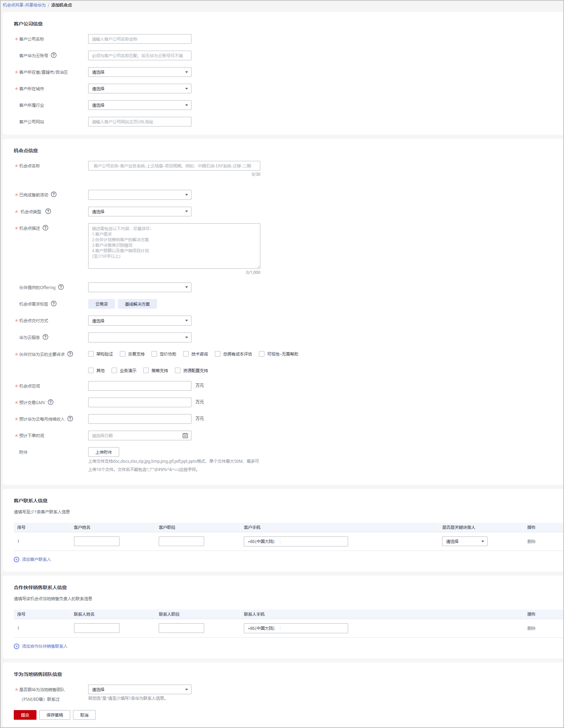Focus the 客户职位 input in row 1
The width and height of the screenshot is (564, 728).
[x=181, y=541]
